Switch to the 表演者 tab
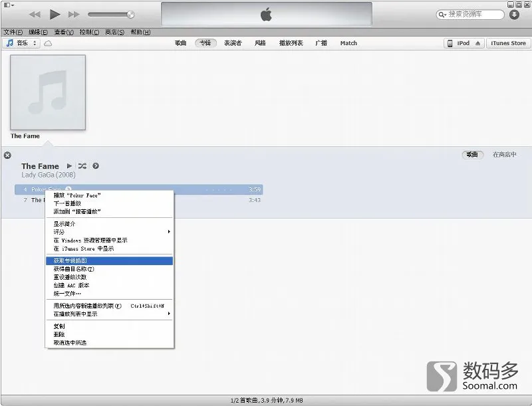Screen dimensions: 532x406 click(x=233, y=43)
